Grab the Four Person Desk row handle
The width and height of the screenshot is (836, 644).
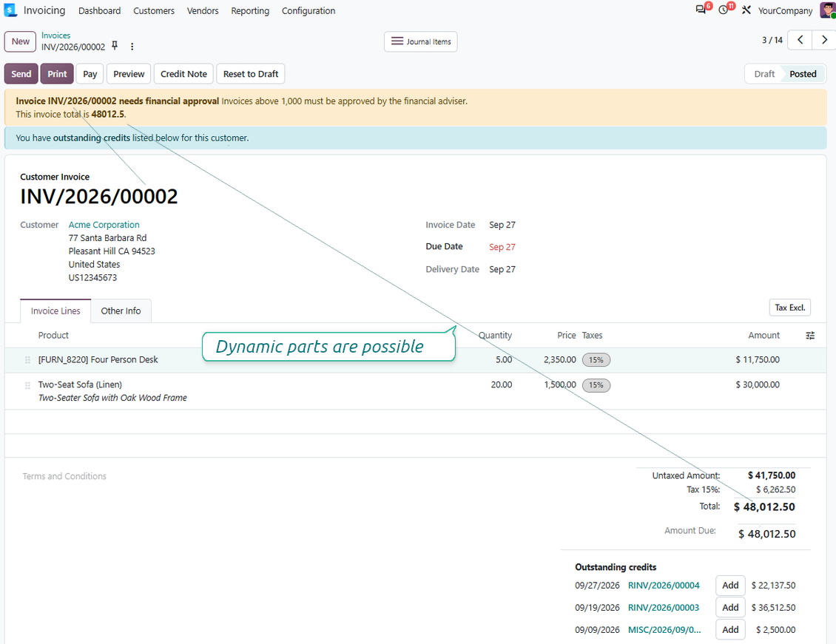pos(27,360)
